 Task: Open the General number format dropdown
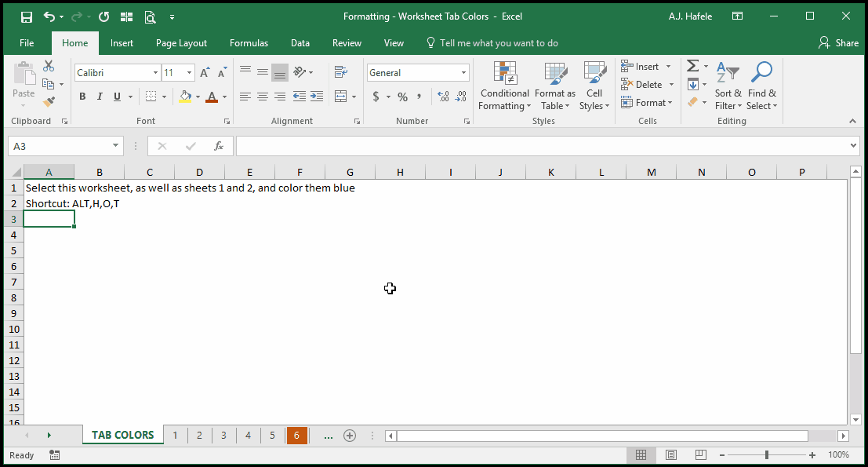pos(463,72)
